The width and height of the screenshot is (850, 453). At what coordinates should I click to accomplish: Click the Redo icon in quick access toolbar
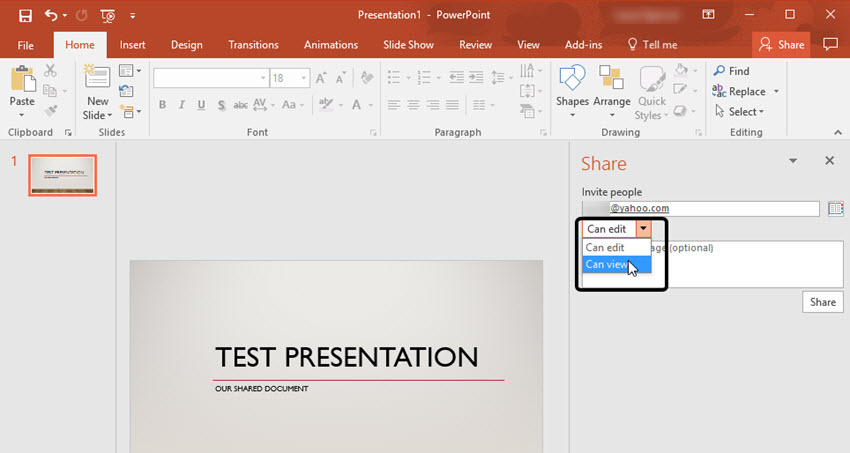[x=82, y=16]
